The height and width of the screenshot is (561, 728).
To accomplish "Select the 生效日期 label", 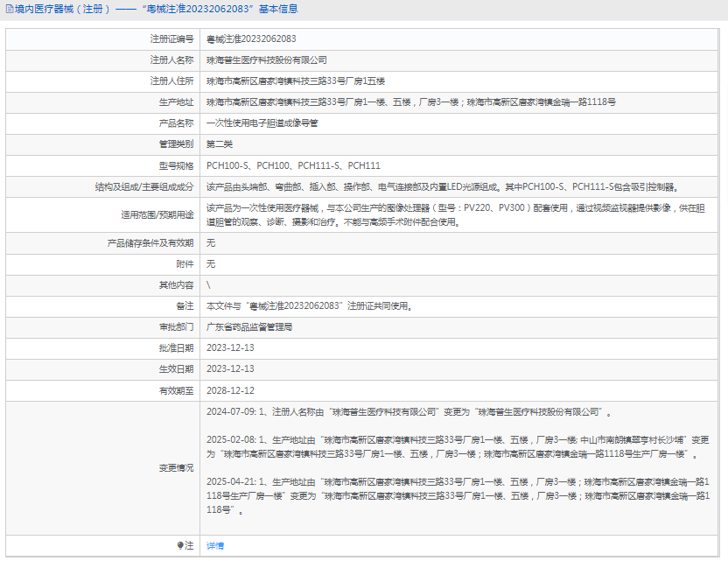I will (177, 368).
